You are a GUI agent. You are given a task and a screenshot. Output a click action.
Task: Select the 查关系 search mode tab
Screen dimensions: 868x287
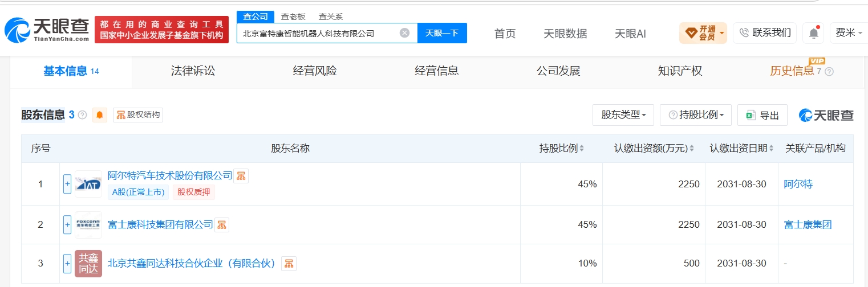331,17
